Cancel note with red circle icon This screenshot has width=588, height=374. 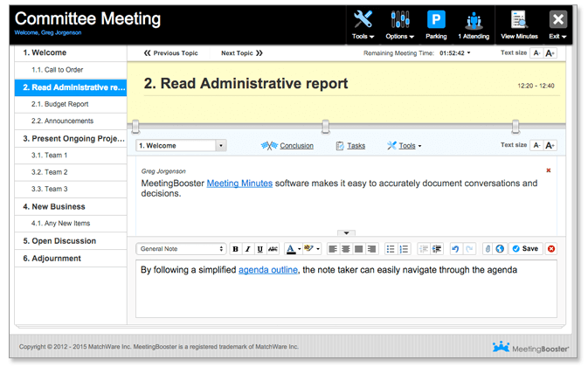(x=551, y=249)
